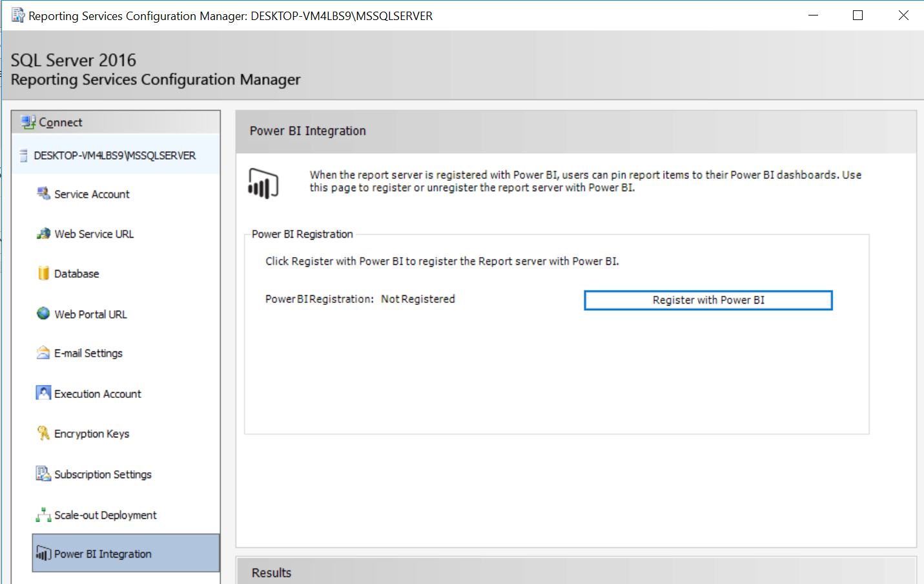Click the Web Service URL icon
Screen dimensions: 924x584
pos(43,233)
